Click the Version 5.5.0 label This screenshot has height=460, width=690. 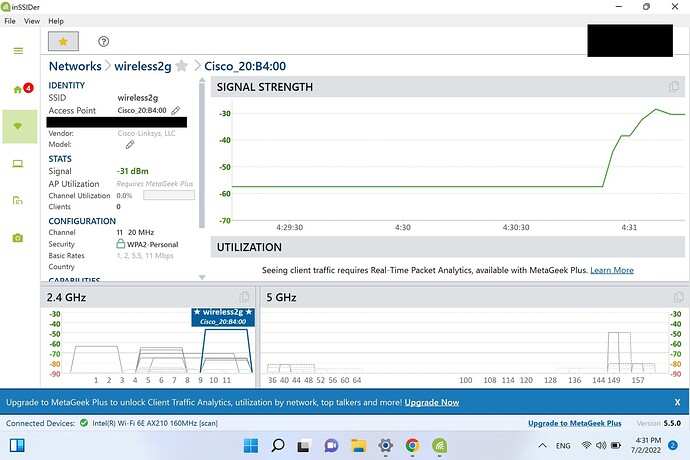tap(659, 423)
